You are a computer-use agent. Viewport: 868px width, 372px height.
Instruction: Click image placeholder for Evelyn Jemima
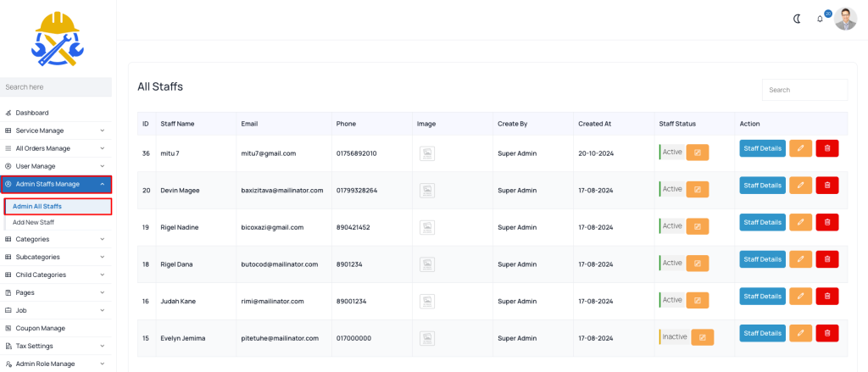pyautogui.click(x=427, y=338)
